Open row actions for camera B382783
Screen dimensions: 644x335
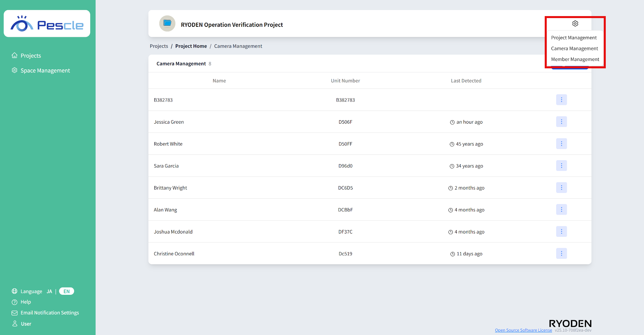point(561,100)
